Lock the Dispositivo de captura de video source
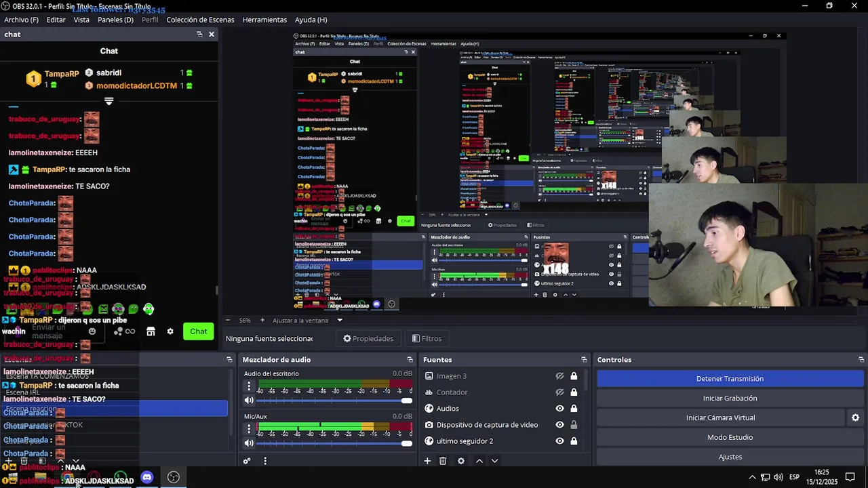 pyautogui.click(x=574, y=425)
